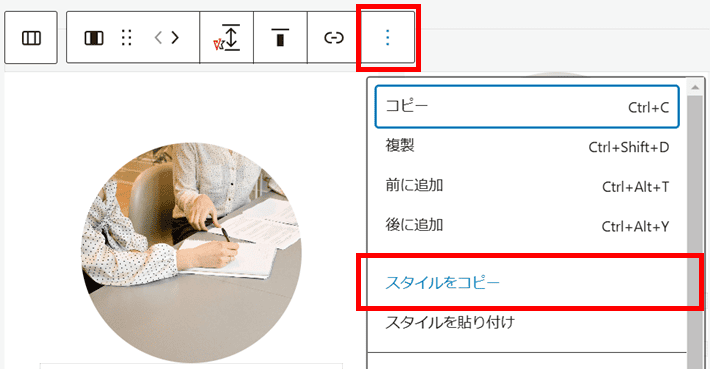The height and width of the screenshot is (369, 710).
Task: Open the vertical alignment top control
Action: [280, 38]
